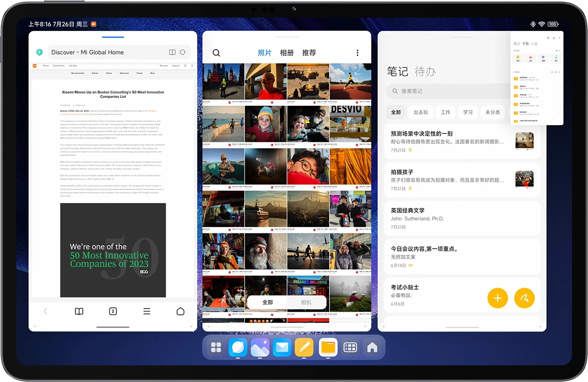Open the note 拍摄孩子
This screenshot has width=588, height=382.
(x=462, y=180)
